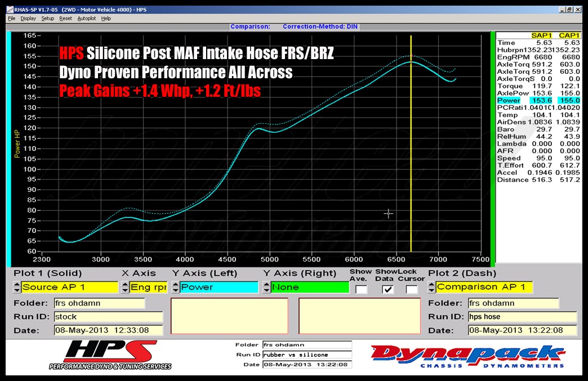Click the 'Comparison:' header label
The width and height of the screenshot is (588, 381).
tap(250, 26)
